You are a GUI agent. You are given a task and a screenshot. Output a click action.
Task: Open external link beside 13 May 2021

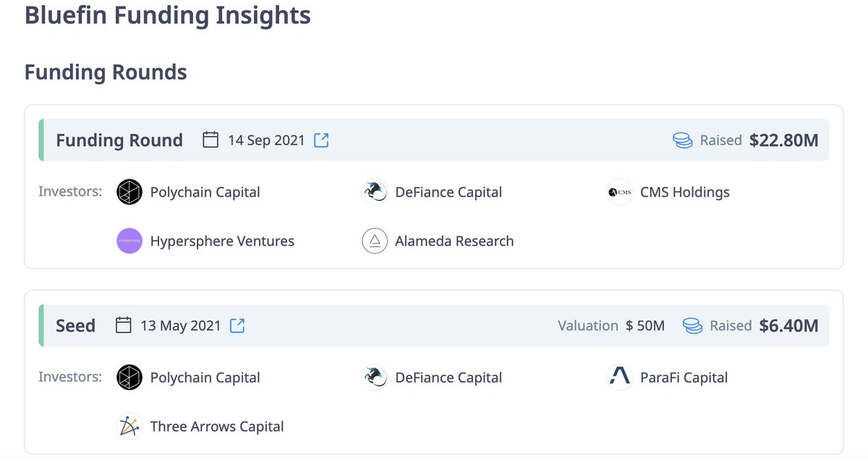coord(237,326)
